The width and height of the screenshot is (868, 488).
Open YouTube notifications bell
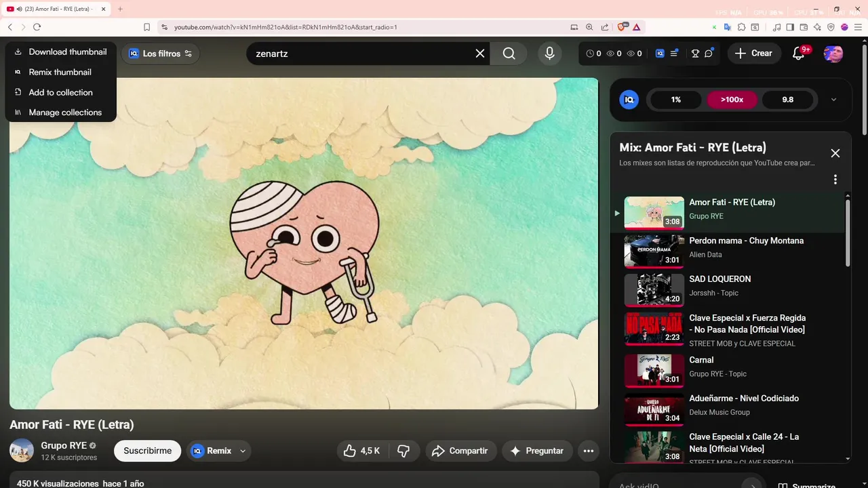pos(799,53)
